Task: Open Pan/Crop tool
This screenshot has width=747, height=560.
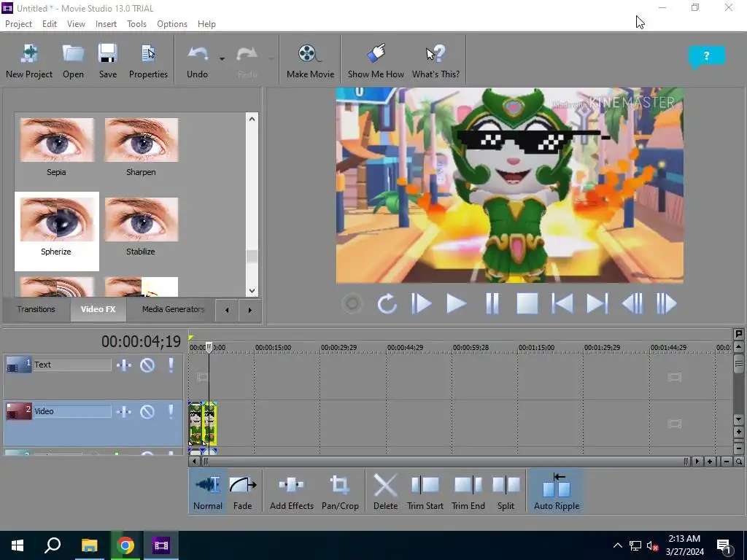Action: pyautogui.click(x=340, y=491)
